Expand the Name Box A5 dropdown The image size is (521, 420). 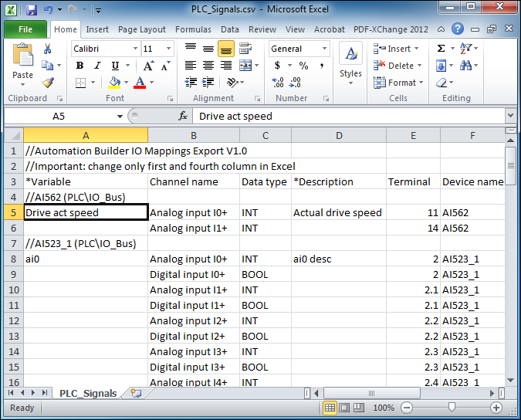120,117
